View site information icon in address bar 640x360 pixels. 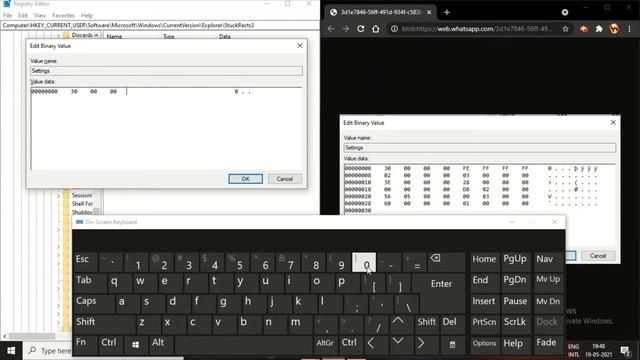pos(394,29)
